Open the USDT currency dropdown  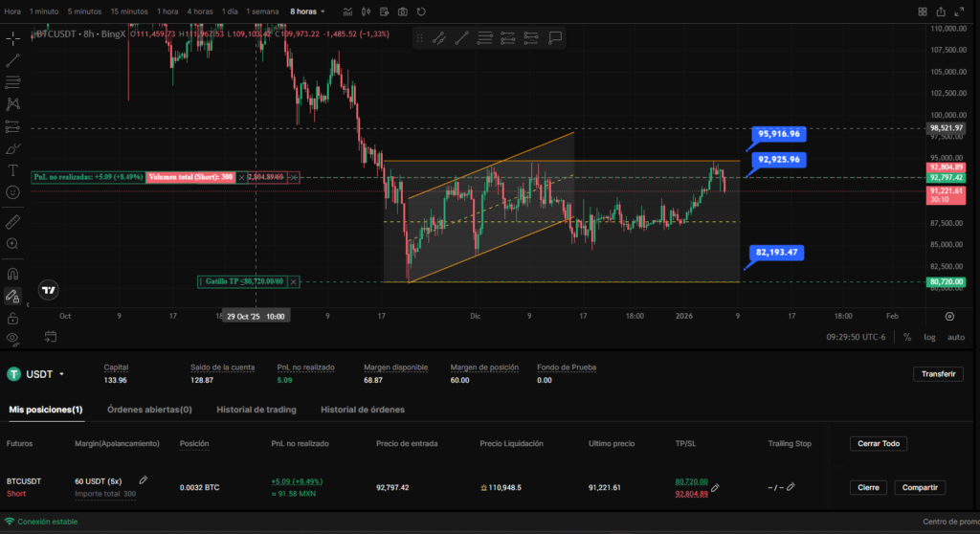point(62,374)
